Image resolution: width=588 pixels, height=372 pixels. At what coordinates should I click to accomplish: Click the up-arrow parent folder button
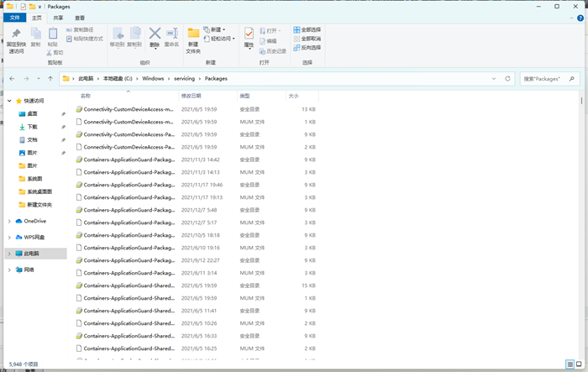click(51, 79)
